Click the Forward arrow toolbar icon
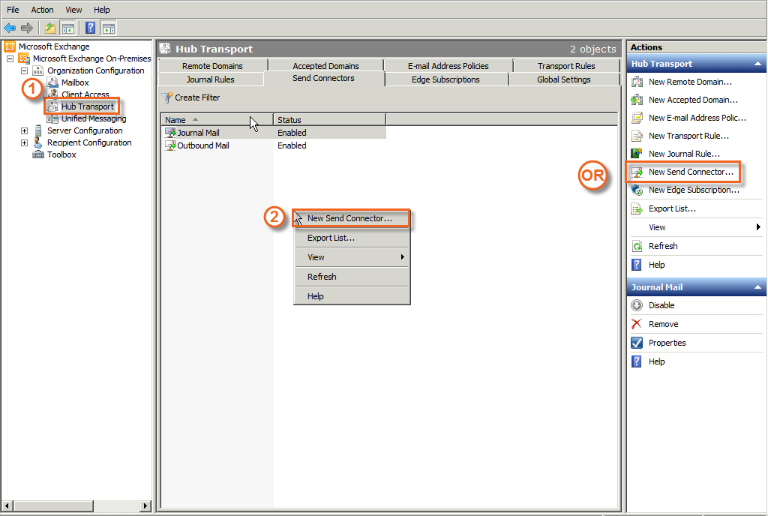768x516 pixels. pyautogui.click(x=27, y=28)
